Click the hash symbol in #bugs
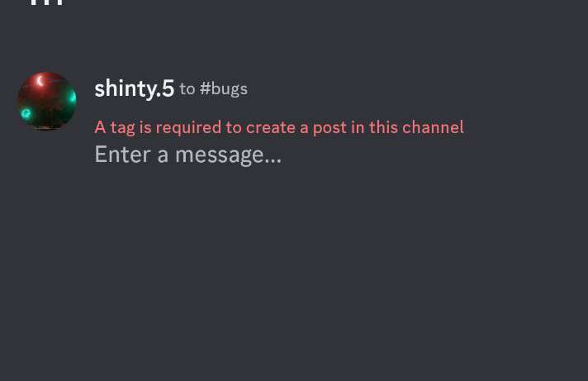588x381 pixels. click(205, 89)
